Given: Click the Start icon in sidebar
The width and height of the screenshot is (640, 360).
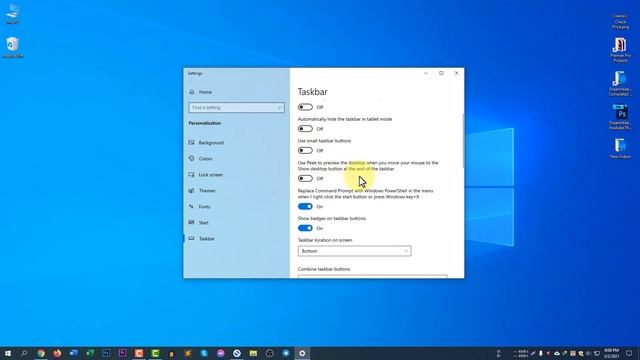Looking at the screenshot, I should pos(191,222).
